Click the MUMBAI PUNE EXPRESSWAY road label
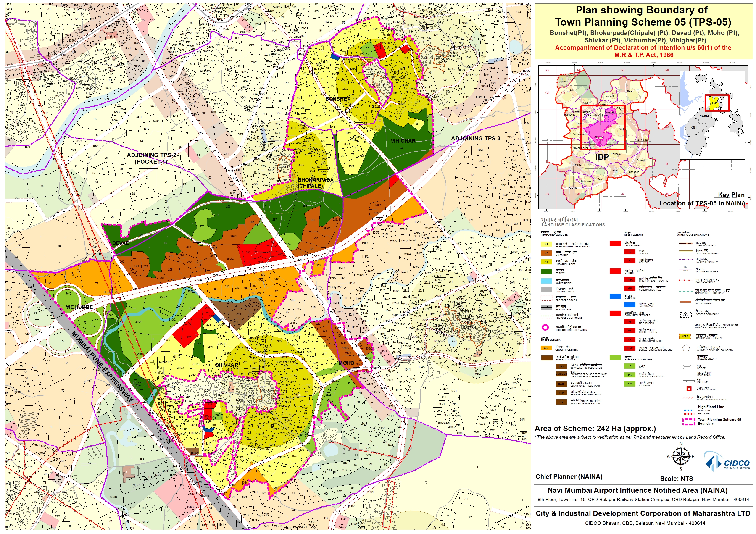 [x=102, y=367]
